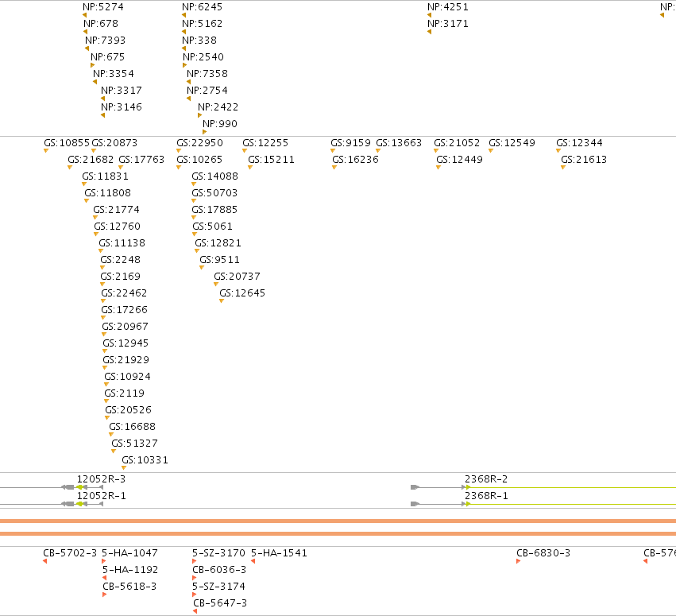This screenshot has width=676, height=616.
Task: Click GS:11138 feature
Action: pos(122,243)
